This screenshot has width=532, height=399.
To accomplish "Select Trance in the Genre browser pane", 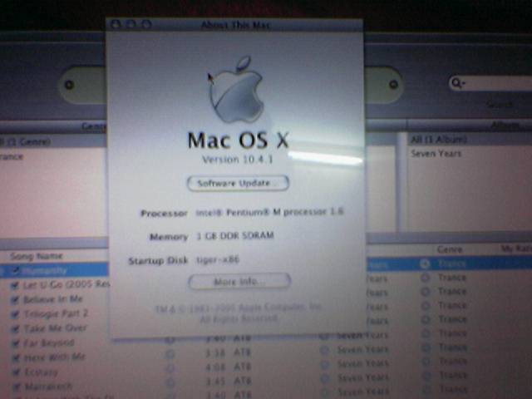I will click(x=12, y=157).
